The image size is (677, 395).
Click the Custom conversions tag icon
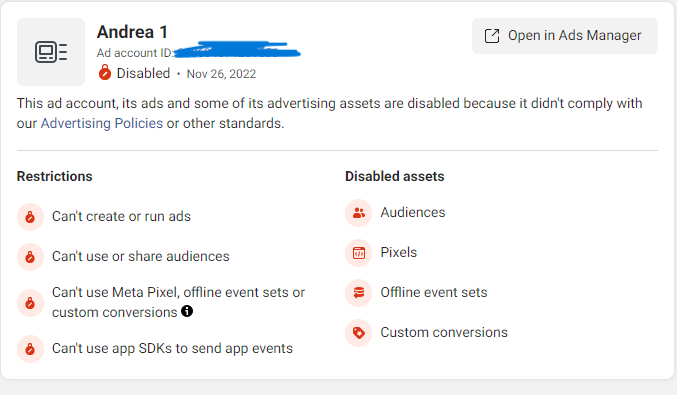point(358,333)
